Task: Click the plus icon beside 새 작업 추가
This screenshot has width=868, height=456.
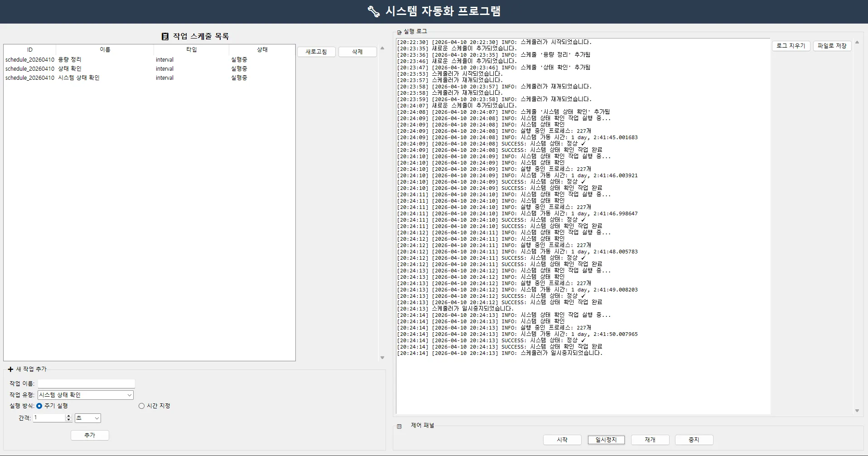Action: 10,369
